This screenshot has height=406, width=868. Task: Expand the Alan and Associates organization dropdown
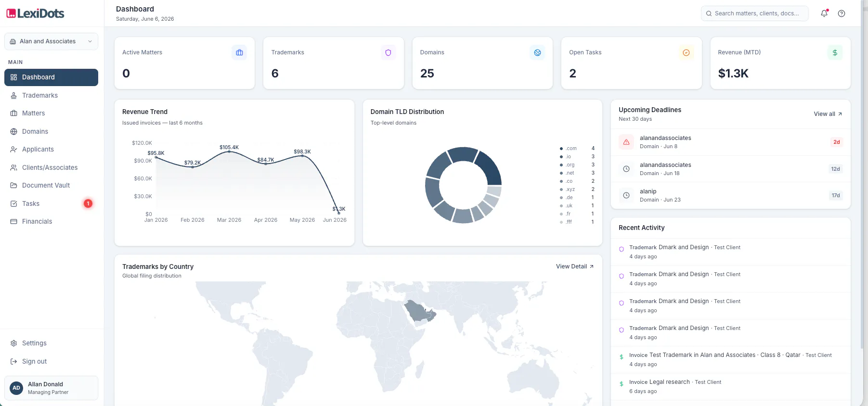(x=51, y=41)
